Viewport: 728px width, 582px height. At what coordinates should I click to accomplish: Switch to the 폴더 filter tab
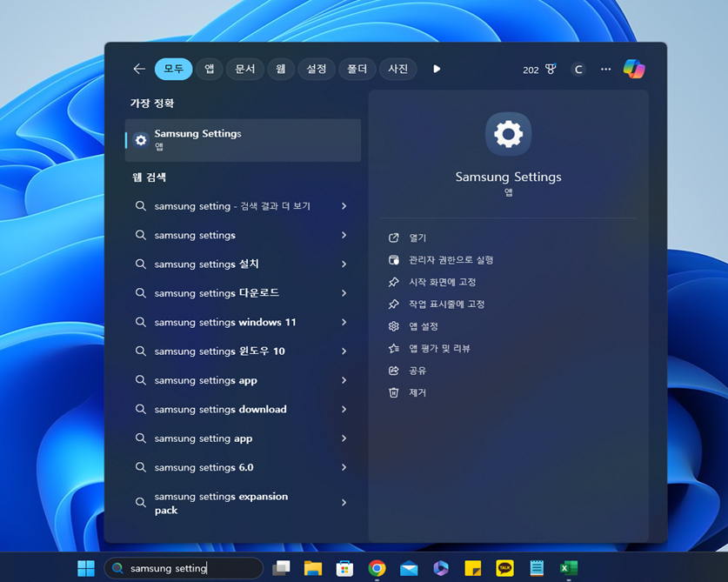(357, 70)
